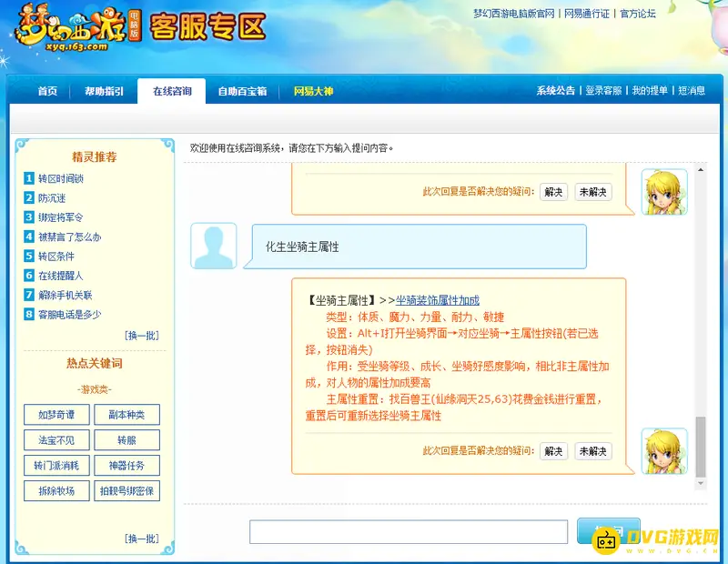
Task: Click 登录客服 link
Action: pos(603,91)
